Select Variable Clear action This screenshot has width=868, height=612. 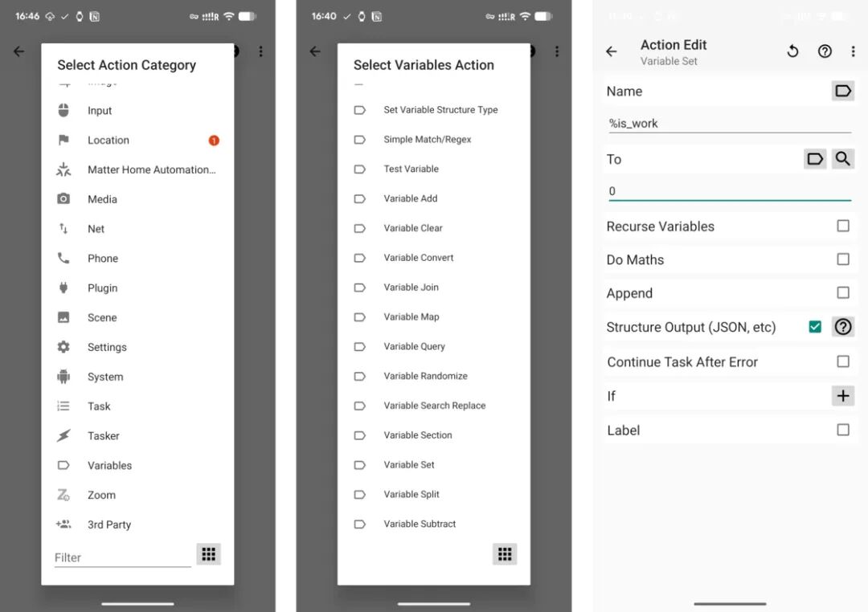point(433,228)
